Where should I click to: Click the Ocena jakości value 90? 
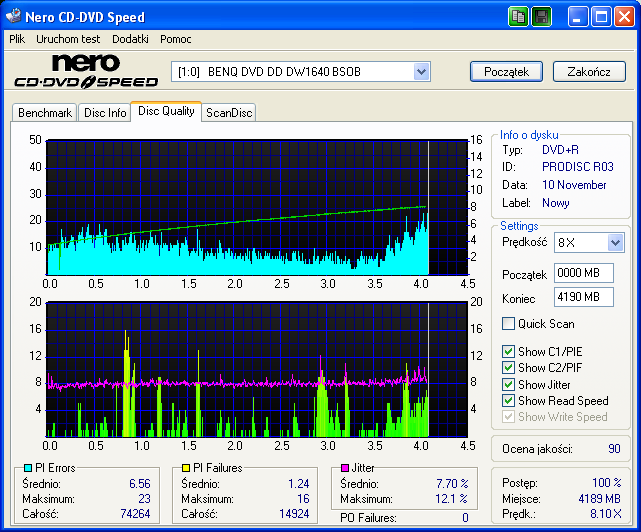pyautogui.click(x=614, y=449)
